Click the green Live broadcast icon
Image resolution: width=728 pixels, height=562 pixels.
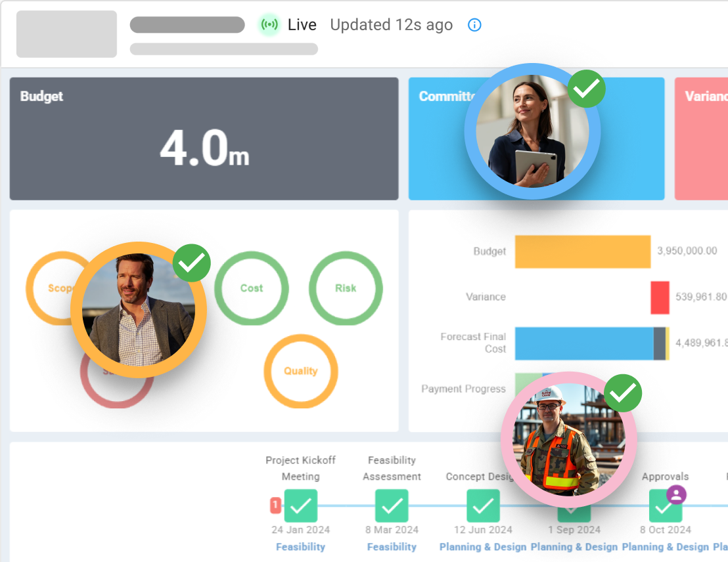click(x=269, y=24)
